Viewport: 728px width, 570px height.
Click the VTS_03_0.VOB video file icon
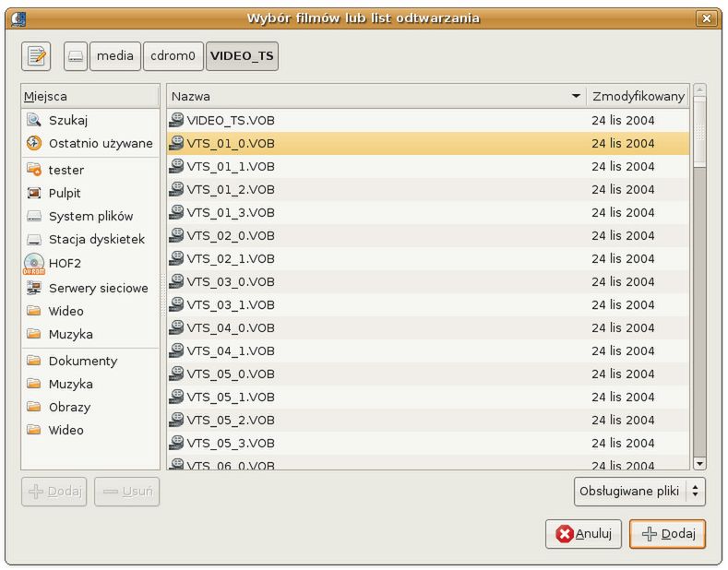pos(176,281)
